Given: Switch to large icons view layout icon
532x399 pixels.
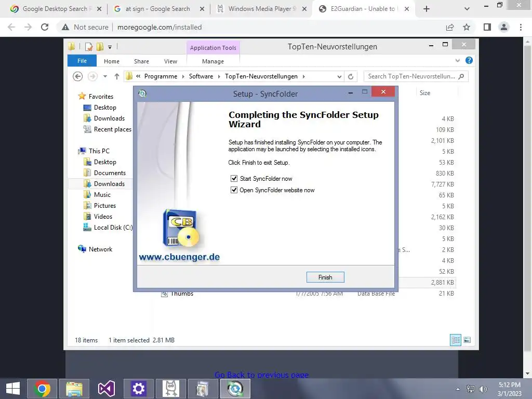Looking at the screenshot, I should 467,340.
